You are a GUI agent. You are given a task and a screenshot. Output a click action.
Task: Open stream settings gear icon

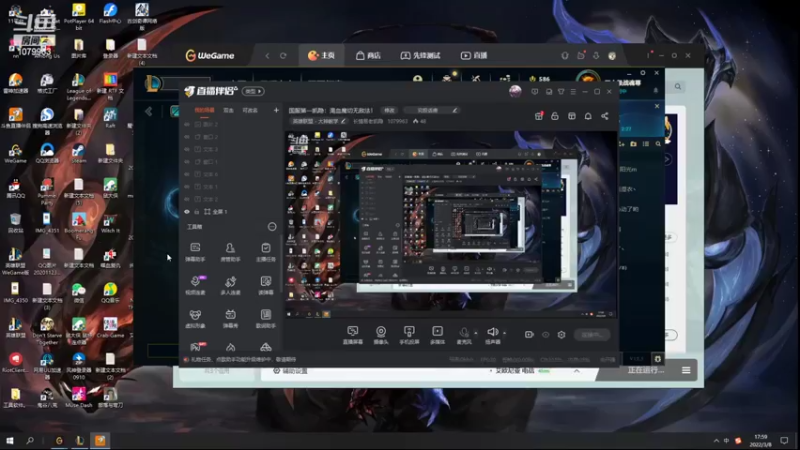pos(561,335)
